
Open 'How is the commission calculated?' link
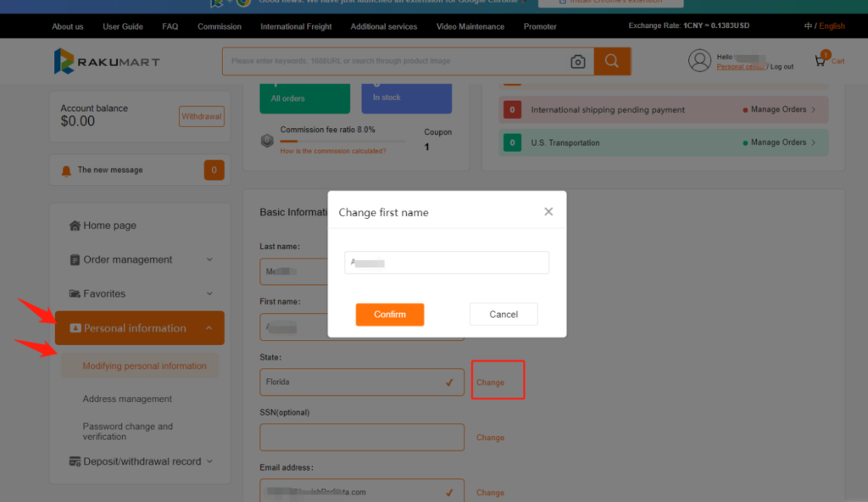coord(333,151)
